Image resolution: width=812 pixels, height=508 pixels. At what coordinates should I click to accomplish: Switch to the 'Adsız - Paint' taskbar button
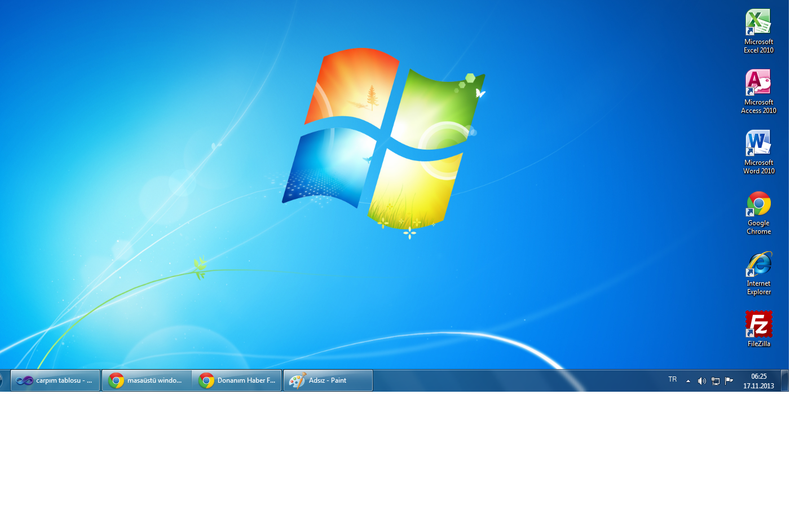click(328, 380)
